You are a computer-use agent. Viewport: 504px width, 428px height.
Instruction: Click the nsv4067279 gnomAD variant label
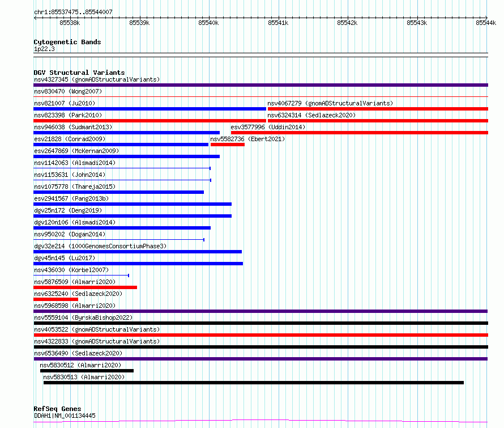coord(330,103)
